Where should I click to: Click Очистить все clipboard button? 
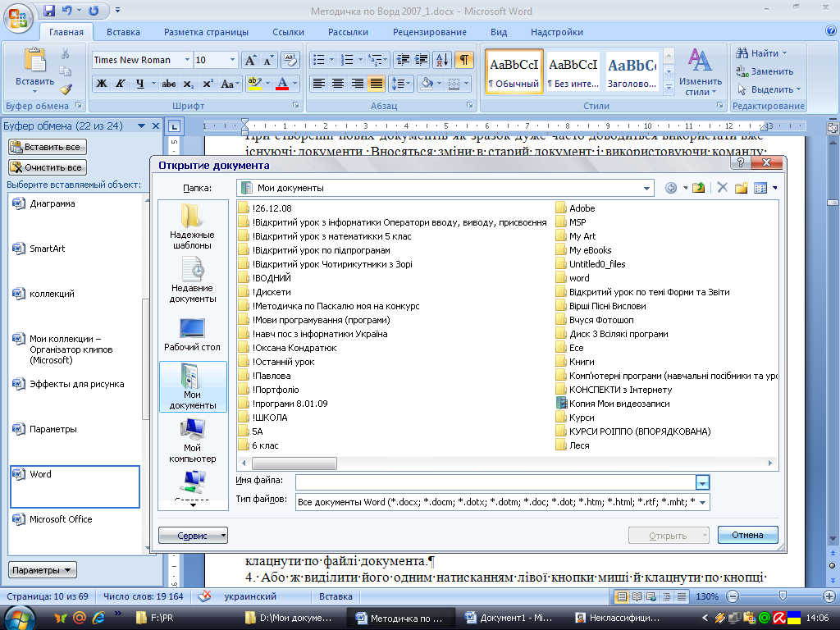tap(47, 167)
